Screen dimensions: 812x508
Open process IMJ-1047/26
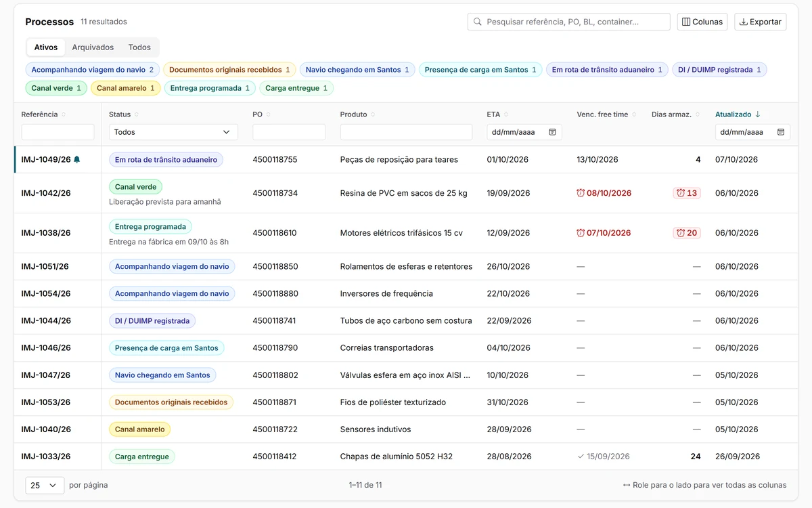46,375
